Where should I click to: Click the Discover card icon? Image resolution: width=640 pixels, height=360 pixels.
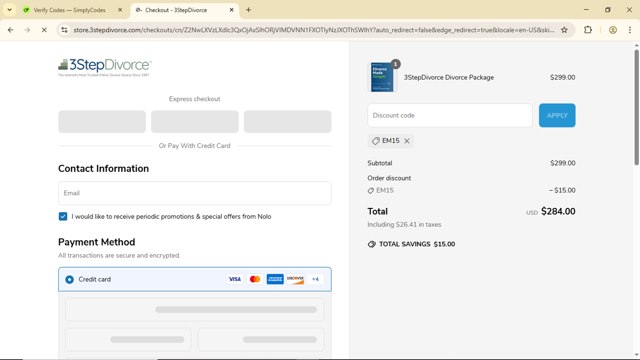(295, 279)
